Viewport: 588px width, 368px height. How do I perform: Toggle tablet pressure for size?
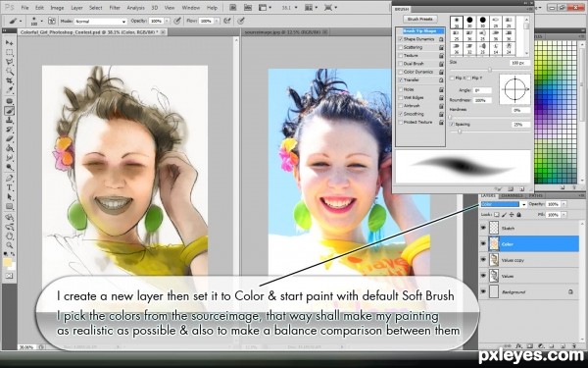pos(241,21)
